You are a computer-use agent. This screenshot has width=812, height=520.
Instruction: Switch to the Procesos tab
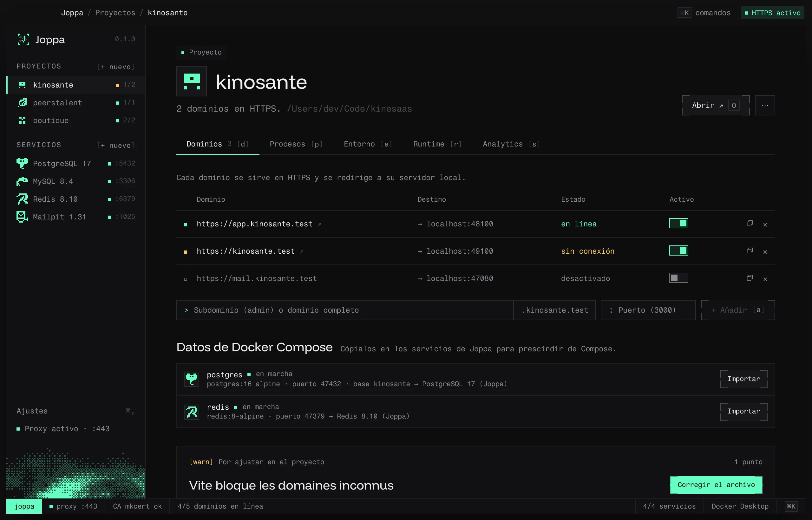point(296,144)
